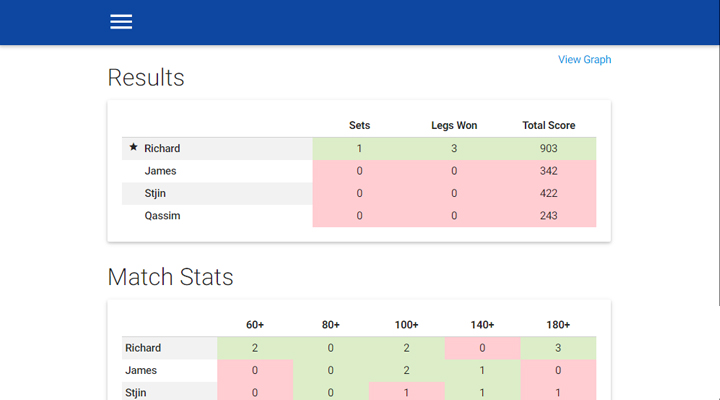Click the page's vertical scrollbar
Viewport: 720px width, 400px height.
coord(717,175)
